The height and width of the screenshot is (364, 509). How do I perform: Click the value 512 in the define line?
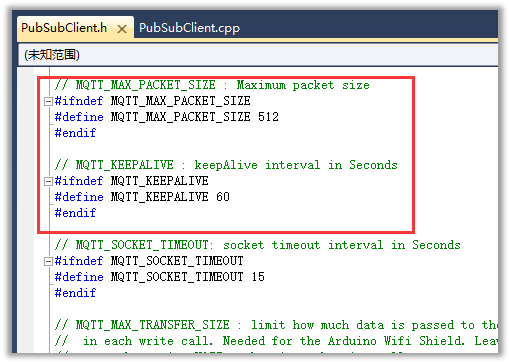click(268, 117)
